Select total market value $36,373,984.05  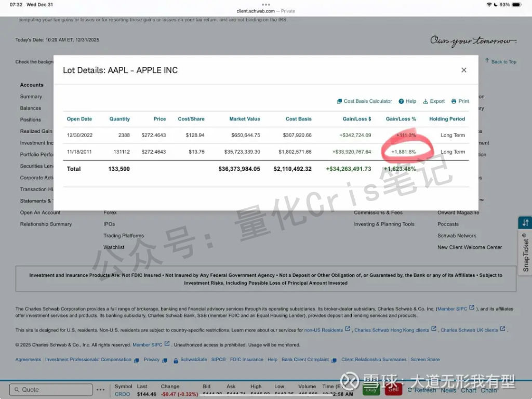pos(239,169)
